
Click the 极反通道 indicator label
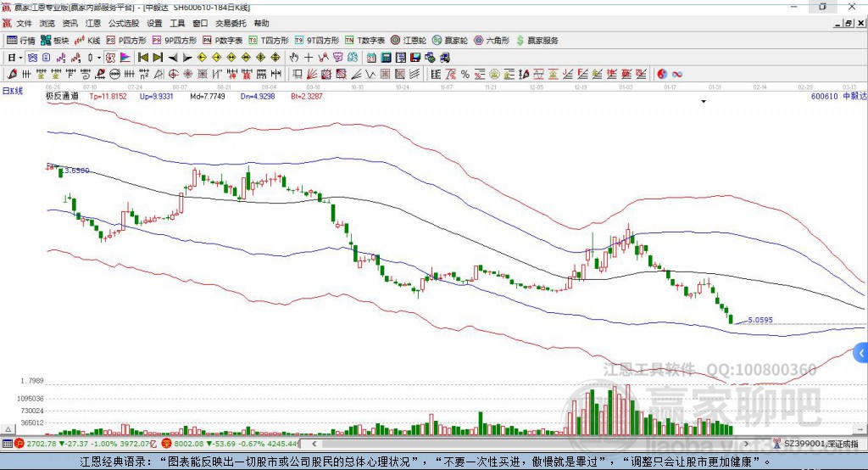(x=62, y=96)
